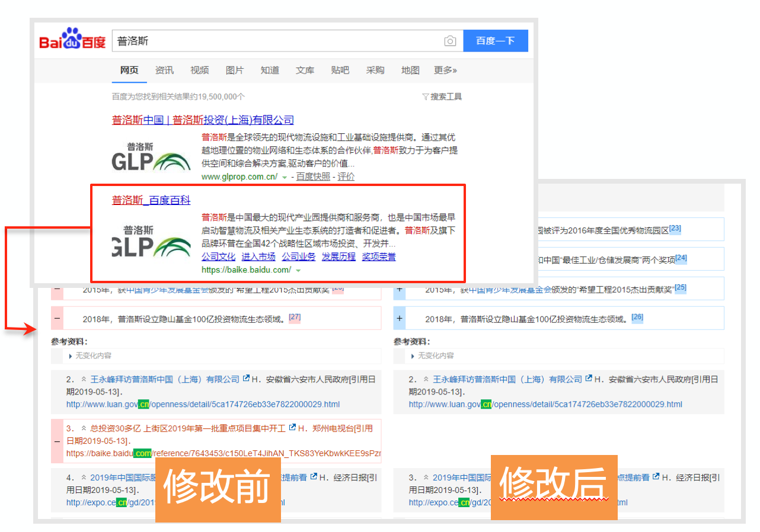Open the 搜索工具 filter

[442, 97]
